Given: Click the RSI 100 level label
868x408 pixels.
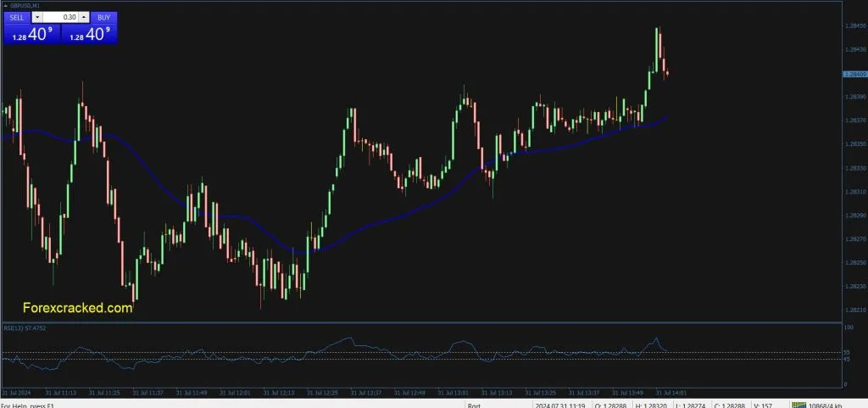Looking at the screenshot, I should 849,327.
